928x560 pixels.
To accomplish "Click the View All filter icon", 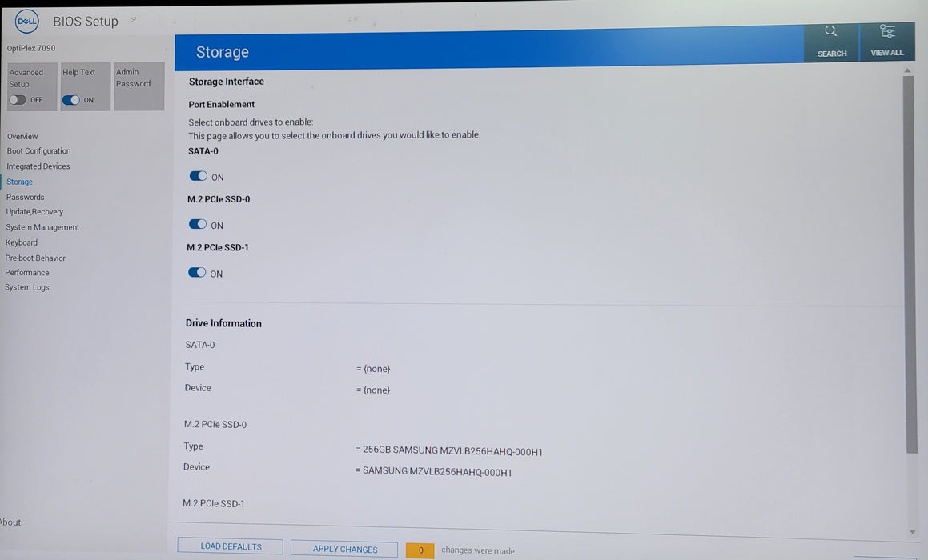I will click(x=886, y=30).
